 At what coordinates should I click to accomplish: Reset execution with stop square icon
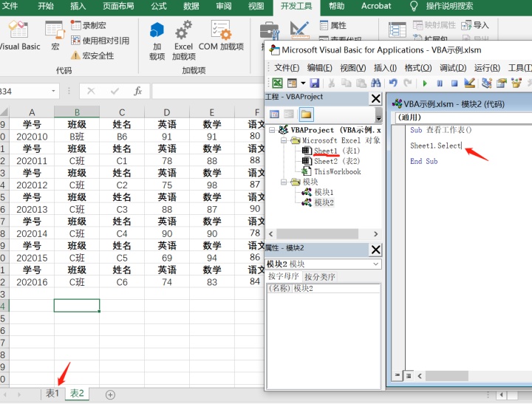(x=454, y=83)
